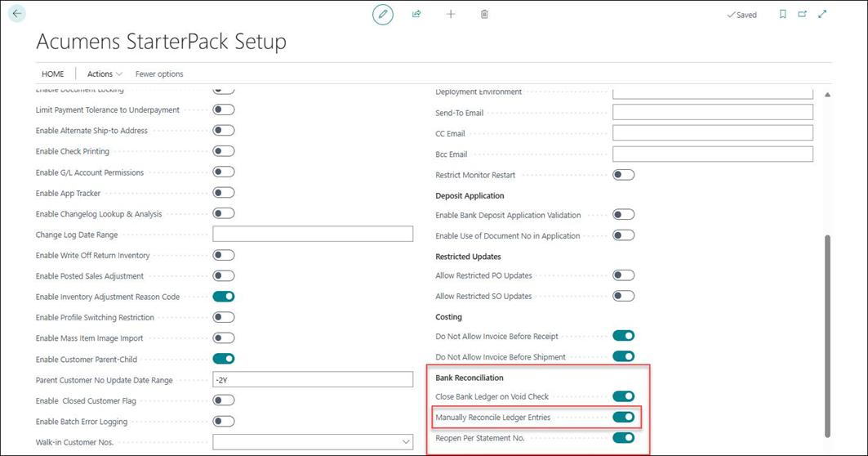Toggle Enable Closed Customer Flag
868x456 pixels.
pyautogui.click(x=224, y=400)
